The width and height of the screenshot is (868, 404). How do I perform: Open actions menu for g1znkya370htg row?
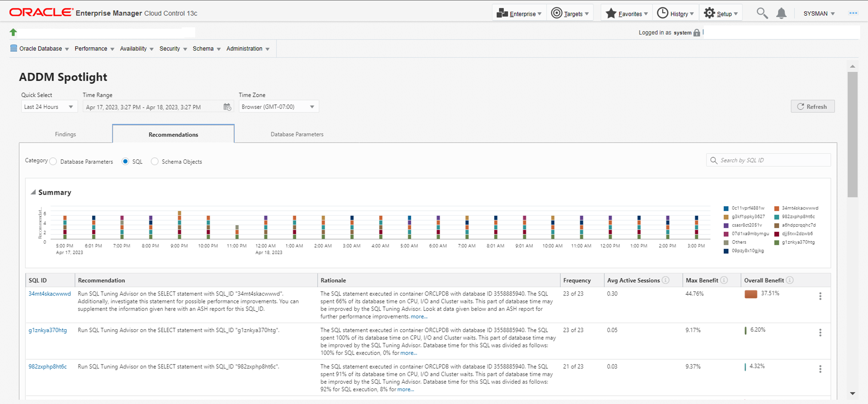pyautogui.click(x=820, y=333)
